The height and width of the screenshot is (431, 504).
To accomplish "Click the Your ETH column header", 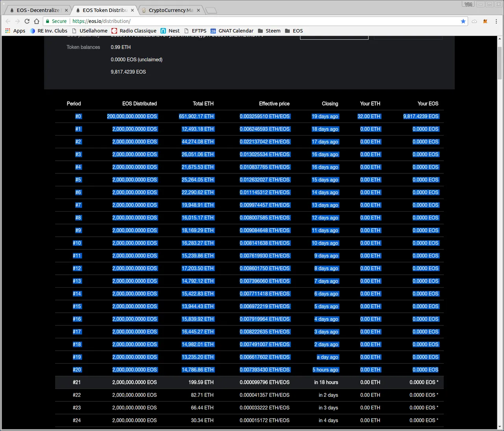I will (370, 104).
